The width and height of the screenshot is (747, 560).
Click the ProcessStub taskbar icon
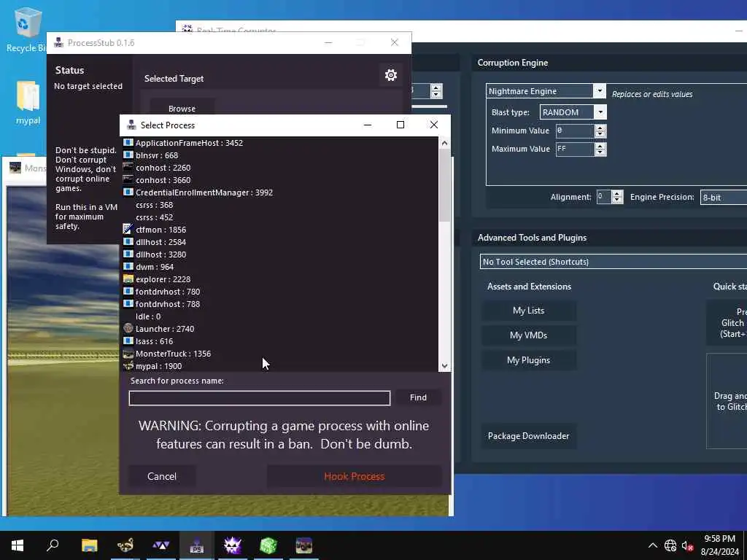point(197,545)
